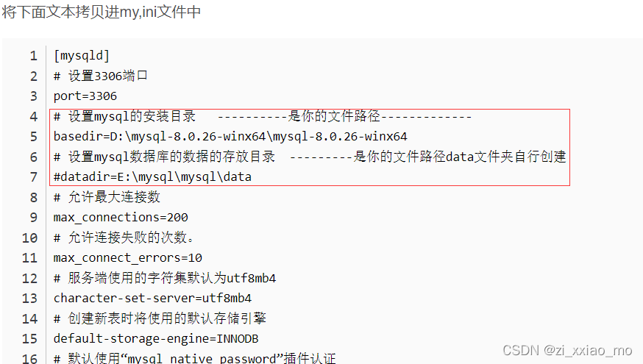Click the heading text about my.ini file
Viewport: 643px width, 364px height.
click(102, 12)
